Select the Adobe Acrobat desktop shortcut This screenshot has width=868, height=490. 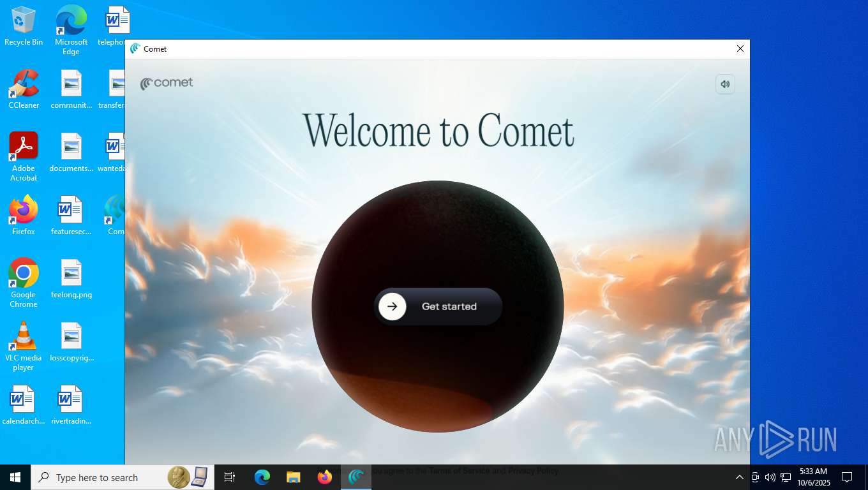click(24, 157)
